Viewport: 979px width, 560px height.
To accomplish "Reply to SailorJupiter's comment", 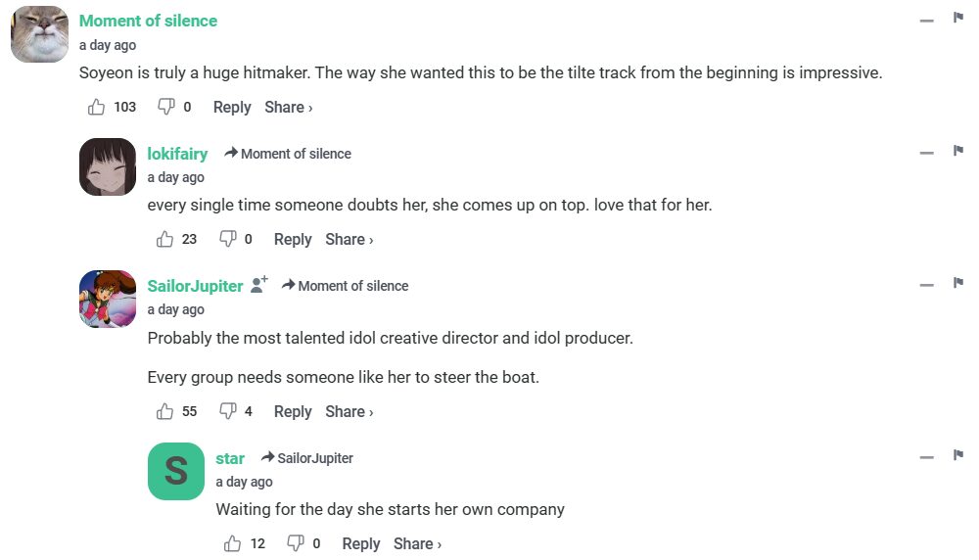I will [293, 411].
